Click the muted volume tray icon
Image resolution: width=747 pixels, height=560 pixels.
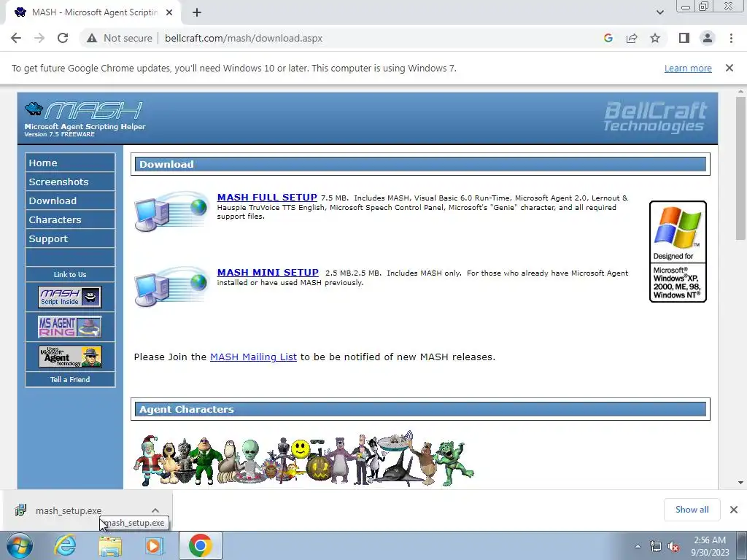point(673,547)
